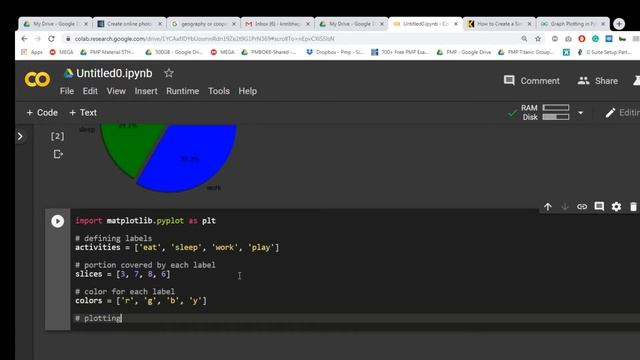
Task: Click the zoom magnifier icon in address bar
Action: [x=524, y=39]
